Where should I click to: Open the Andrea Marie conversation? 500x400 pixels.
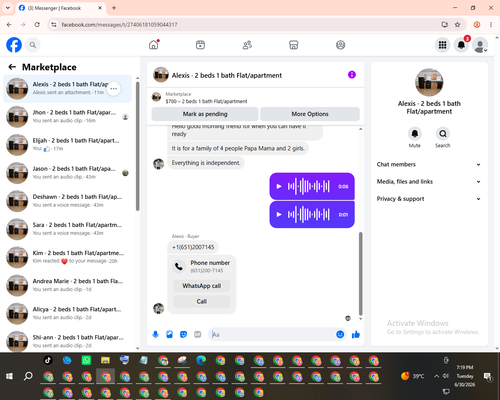click(x=67, y=285)
